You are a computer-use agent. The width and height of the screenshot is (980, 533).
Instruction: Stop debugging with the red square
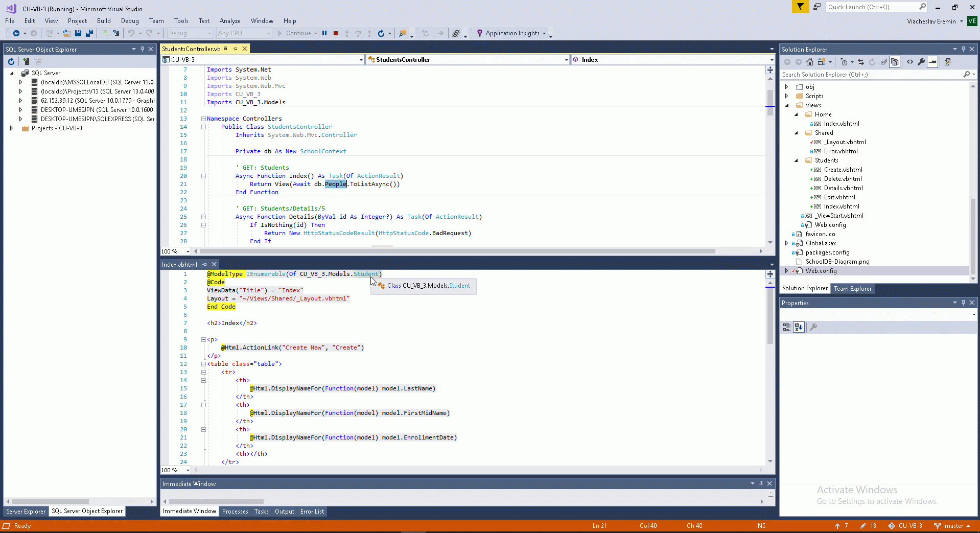(336, 33)
